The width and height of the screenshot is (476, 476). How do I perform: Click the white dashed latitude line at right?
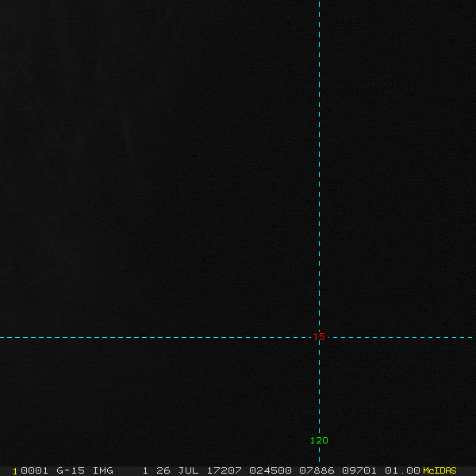413,337
